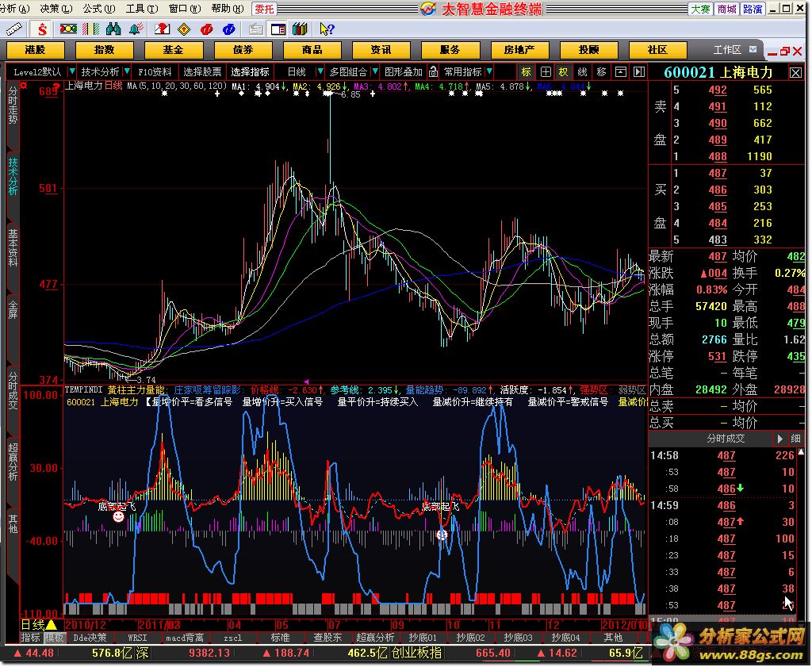Open the 公式(U) menu
Image resolution: width=812 pixels, height=667 pixels.
tap(99, 8)
